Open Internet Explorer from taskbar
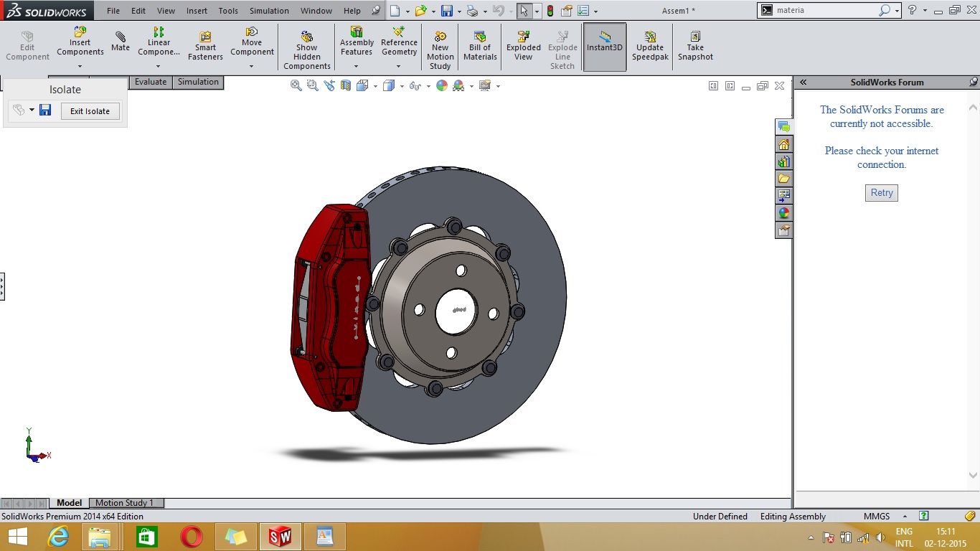The image size is (980, 551). [58, 536]
